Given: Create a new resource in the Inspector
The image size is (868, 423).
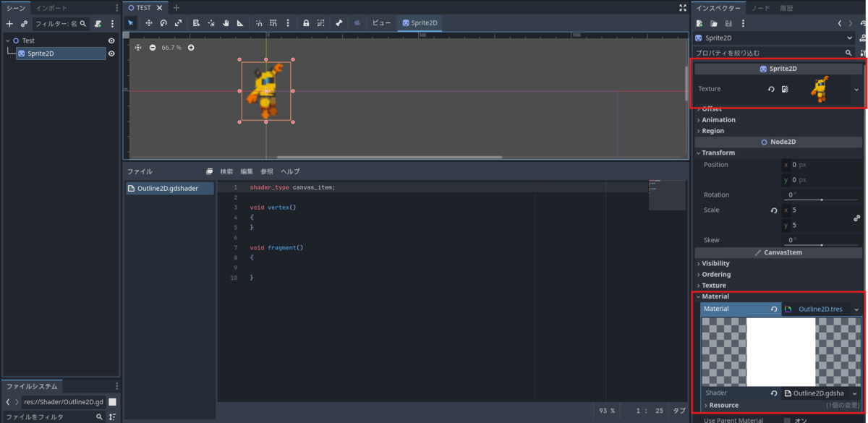Looking at the screenshot, I should (x=698, y=23).
